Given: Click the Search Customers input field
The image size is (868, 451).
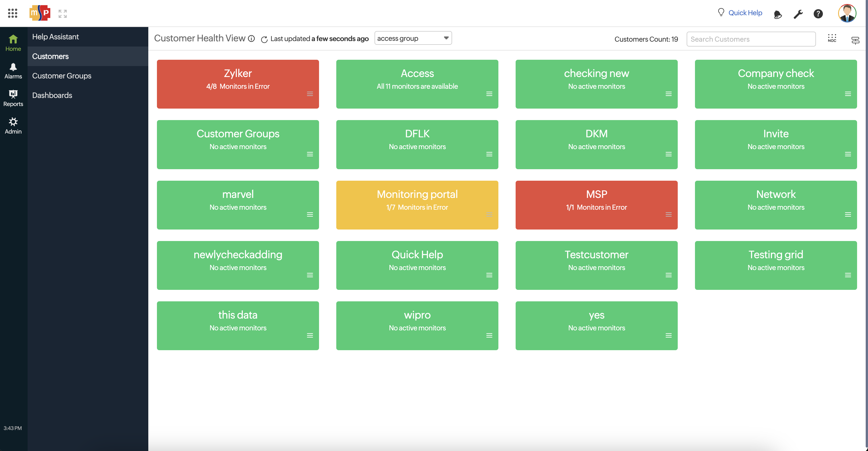Looking at the screenshot, I should point(751,38).
